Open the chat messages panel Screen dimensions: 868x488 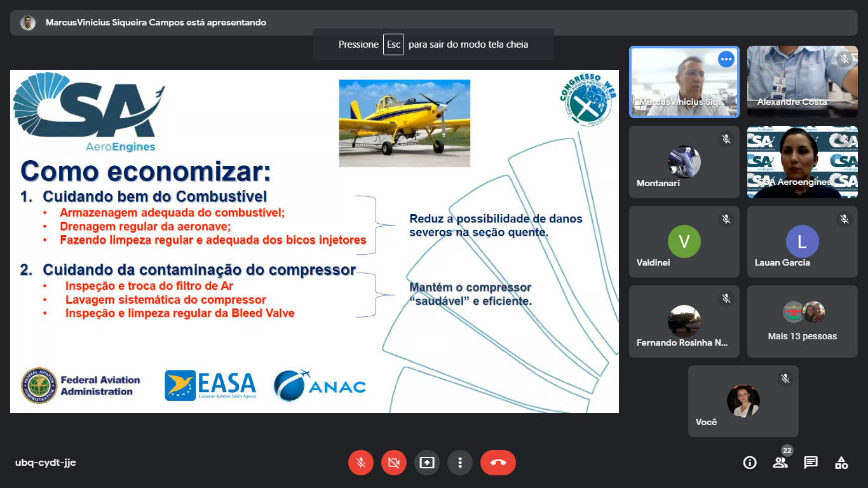point(811,463)
